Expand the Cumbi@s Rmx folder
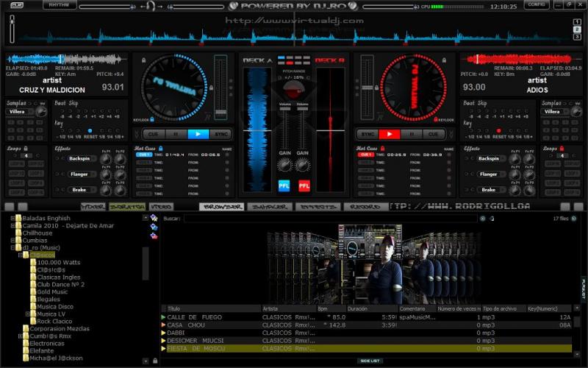The height and width of the screenshot is (368, 588). click(x=21, y=336)
